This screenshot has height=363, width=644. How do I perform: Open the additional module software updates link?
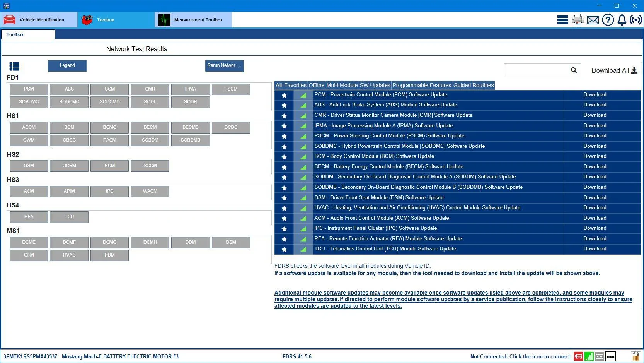pyautogui.click(x=453, y=299)
